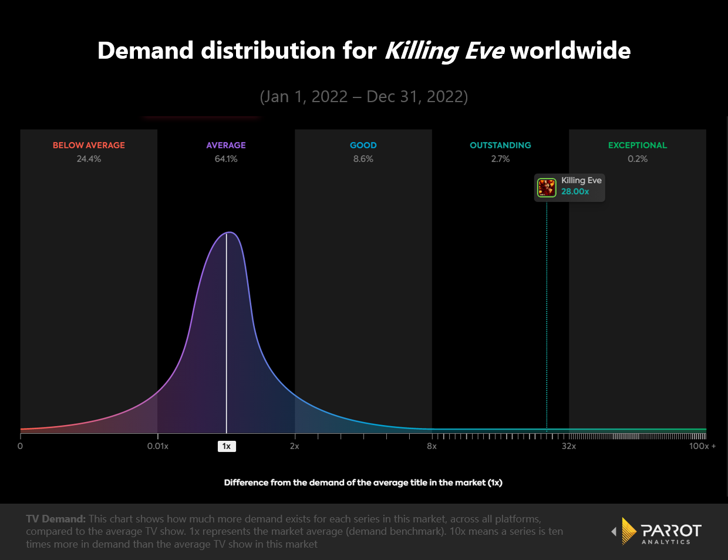Click the EXCEPTIONAL category label
The image size is (728, 560).
click(x=638, y=145)
